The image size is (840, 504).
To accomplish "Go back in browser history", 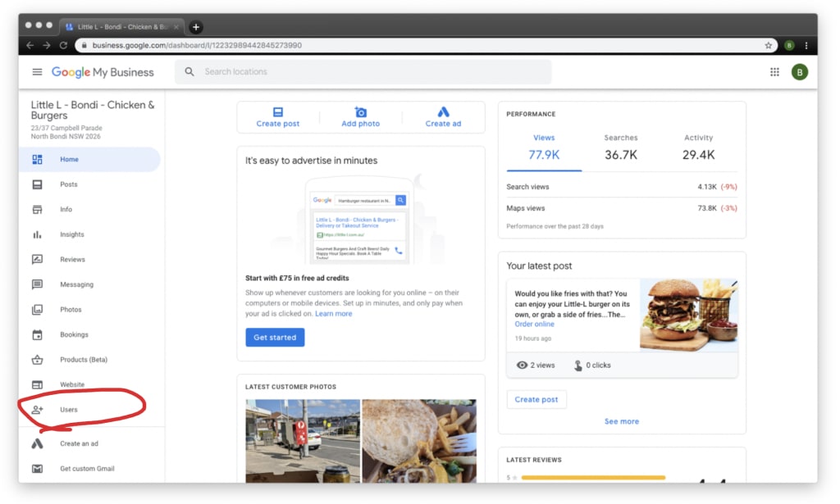I will click(x=30, y=45).
